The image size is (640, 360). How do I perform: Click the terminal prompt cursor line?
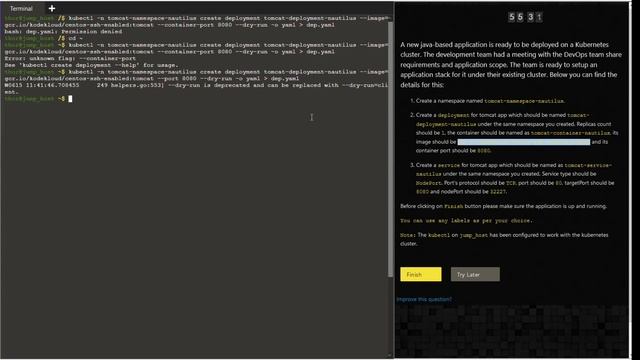39,99
